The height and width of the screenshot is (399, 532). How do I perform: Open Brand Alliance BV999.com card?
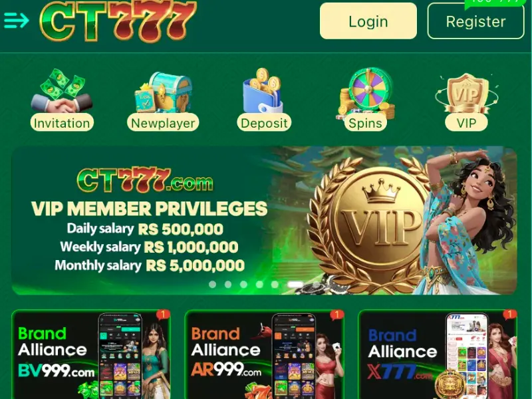91,354
